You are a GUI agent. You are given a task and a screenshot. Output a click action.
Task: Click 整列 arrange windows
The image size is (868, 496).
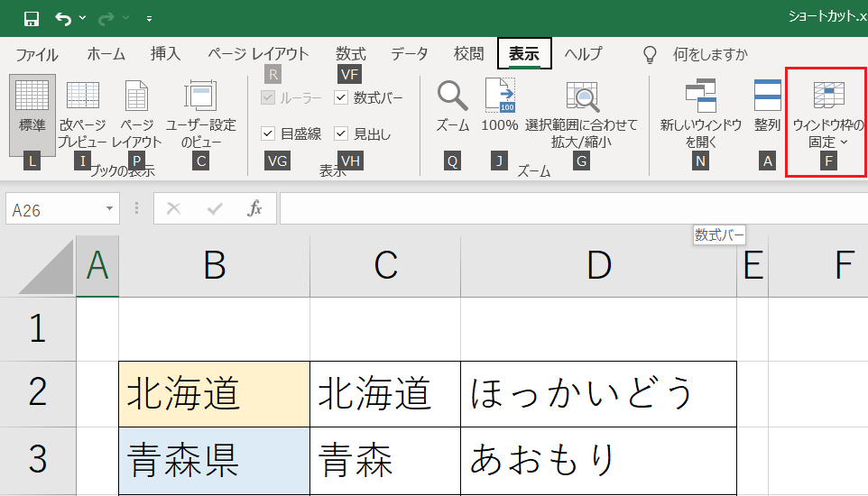coord(767,106)
